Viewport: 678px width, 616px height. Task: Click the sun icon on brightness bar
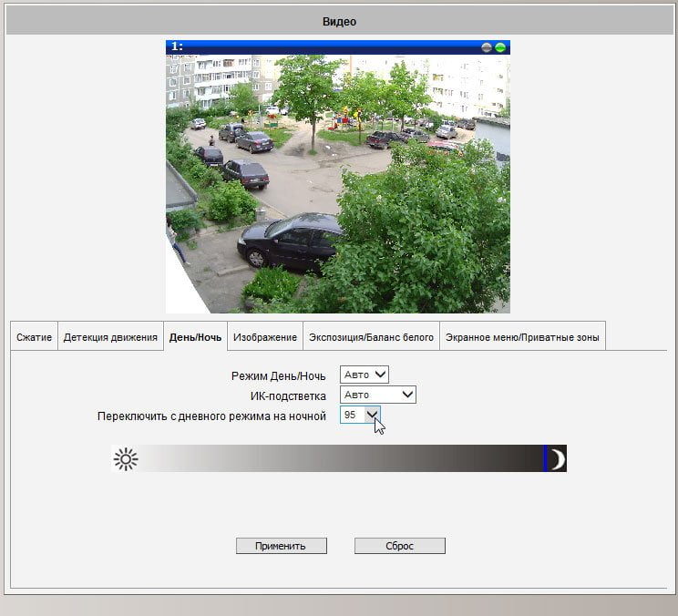126,459
